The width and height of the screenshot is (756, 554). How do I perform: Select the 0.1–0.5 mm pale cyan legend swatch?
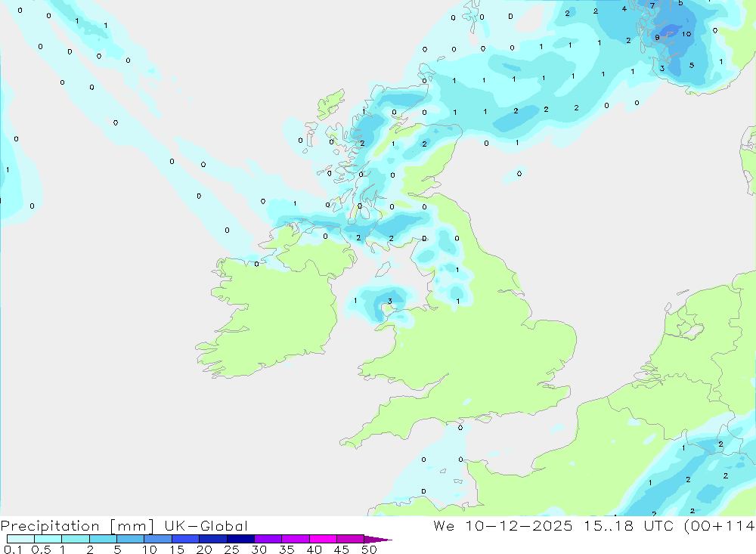pos(20,539)
